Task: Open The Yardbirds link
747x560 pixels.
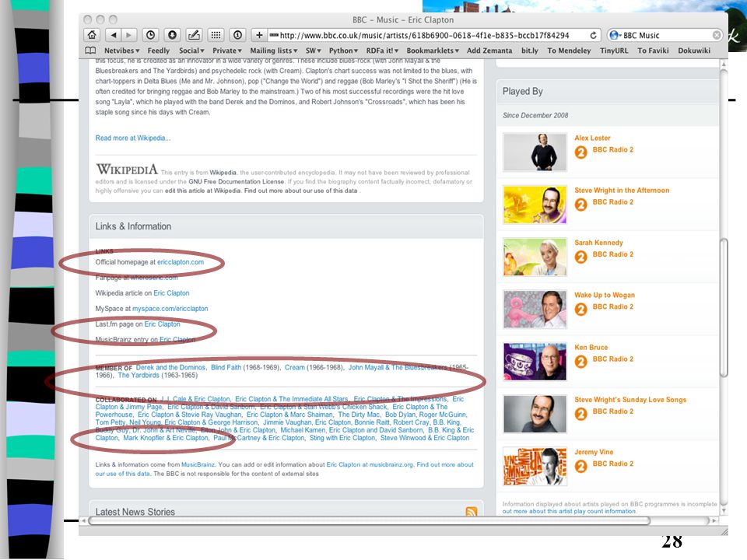Action: coord(139,375)
